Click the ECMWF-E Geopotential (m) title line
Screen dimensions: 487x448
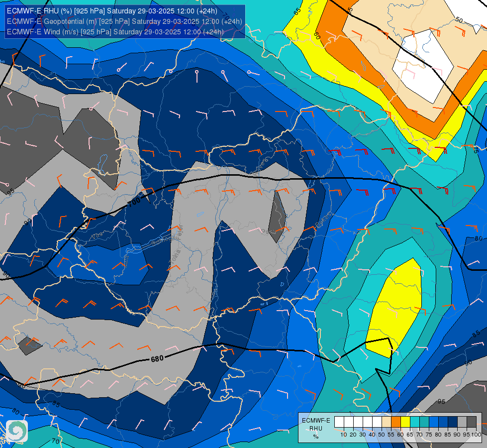(124, 21)
